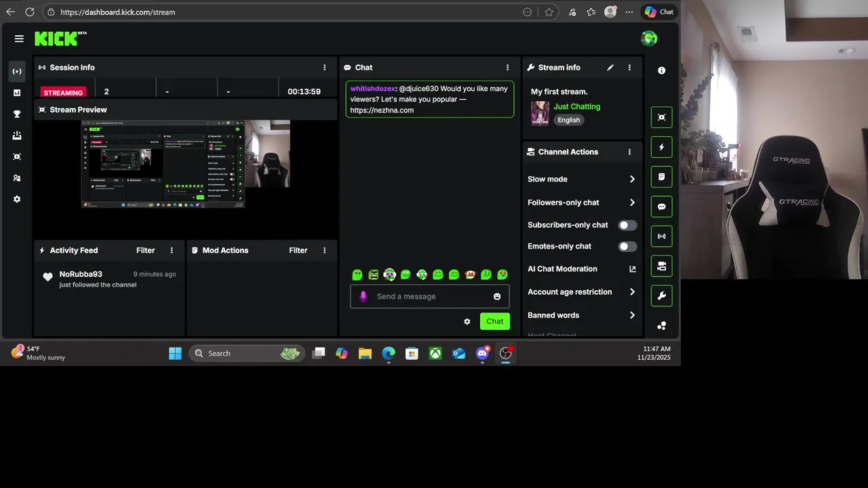Insert the angry square-face emote
Viewport: 868px width, 488px height.
tap(374, 274)
